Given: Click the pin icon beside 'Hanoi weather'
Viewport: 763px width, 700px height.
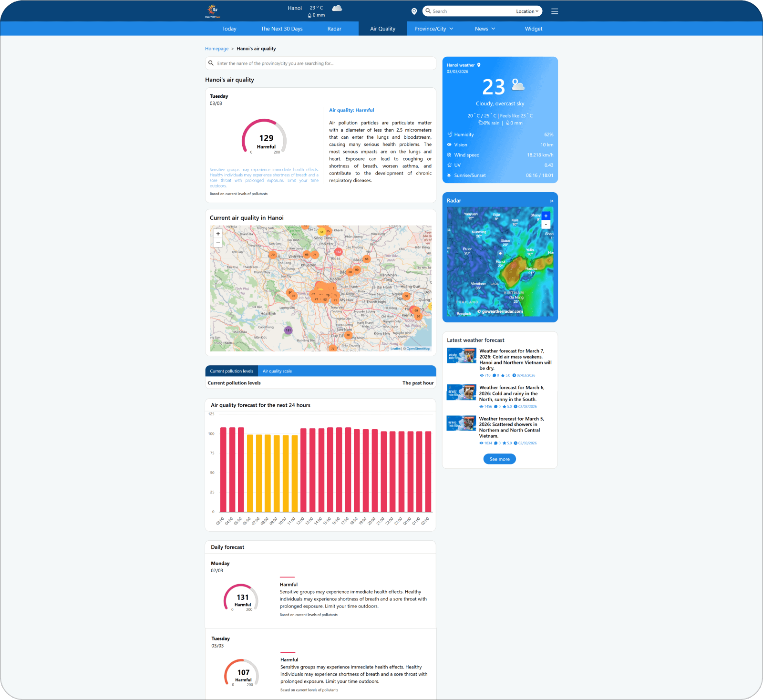Looking at the screenshot, I should coord(479,65).
